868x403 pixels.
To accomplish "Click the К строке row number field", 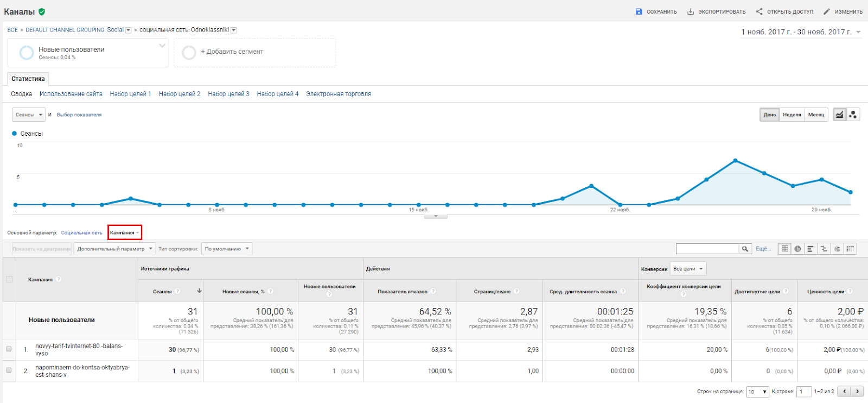I will coord(805,392).
